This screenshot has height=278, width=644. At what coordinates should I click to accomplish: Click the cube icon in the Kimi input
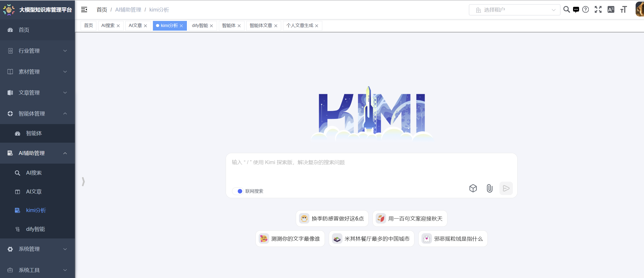[473, 188]
